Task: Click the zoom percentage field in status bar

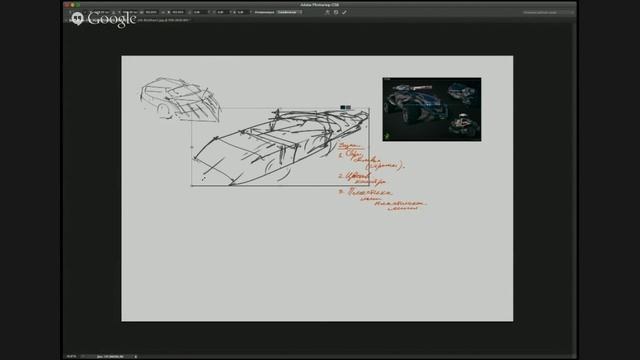Action: pyautogui.click(x=71, y=356)
